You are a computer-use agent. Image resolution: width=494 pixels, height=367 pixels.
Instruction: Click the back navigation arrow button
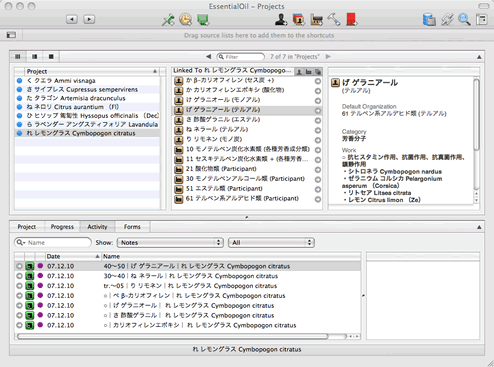72,19
